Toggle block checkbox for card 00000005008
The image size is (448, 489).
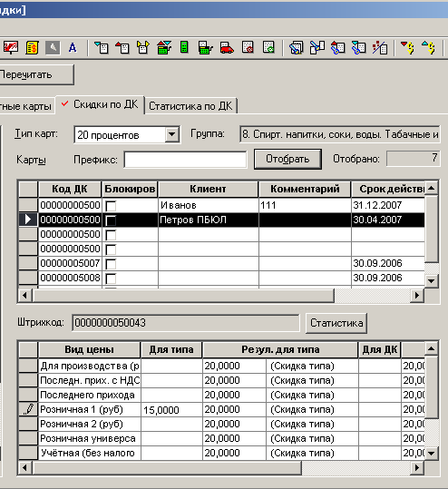tap(111, 279)
